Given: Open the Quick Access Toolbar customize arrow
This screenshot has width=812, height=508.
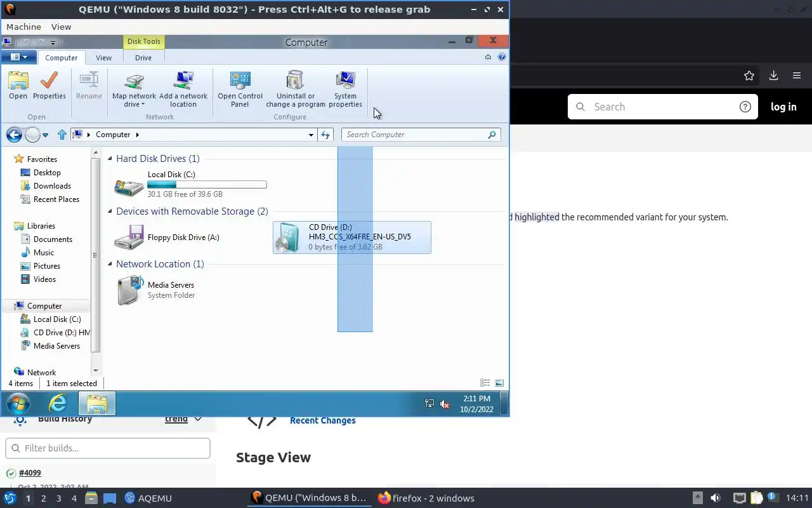Looking at the screenshot, I should coord(53,43).
